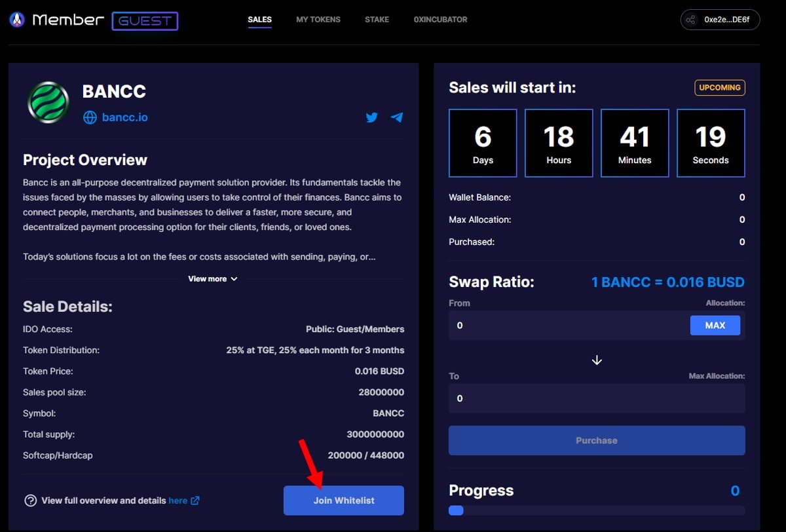Click the 19 Seconds countdown box
This screenshot has height=532, width=786.
(711, 143)
